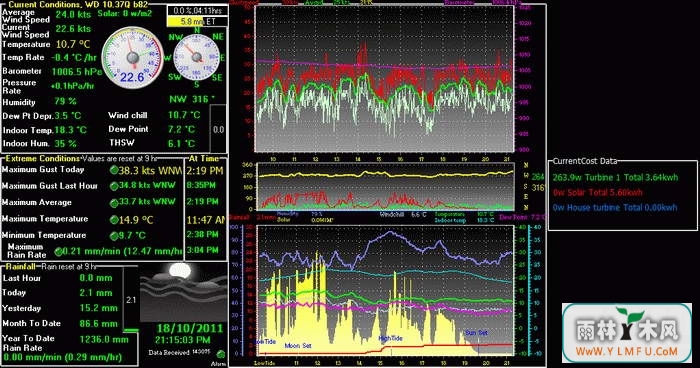Click the Barometer value 1006.5 hPa
700x368 pixels.
pos(77,72)
